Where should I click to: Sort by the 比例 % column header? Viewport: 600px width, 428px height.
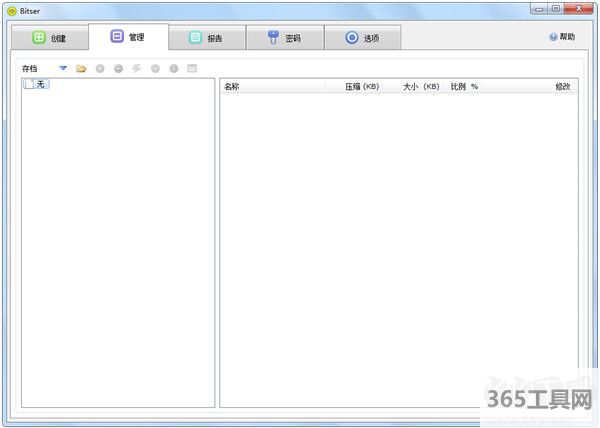[464, 87]
